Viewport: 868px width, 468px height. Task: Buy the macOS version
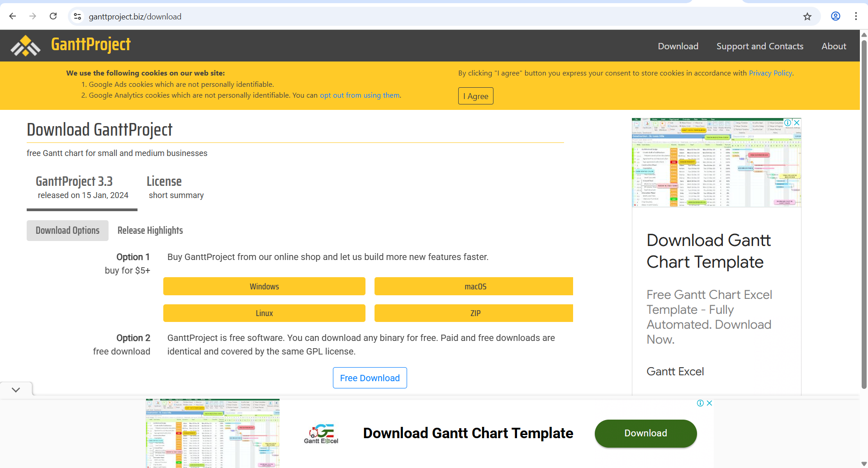(474, 286)
